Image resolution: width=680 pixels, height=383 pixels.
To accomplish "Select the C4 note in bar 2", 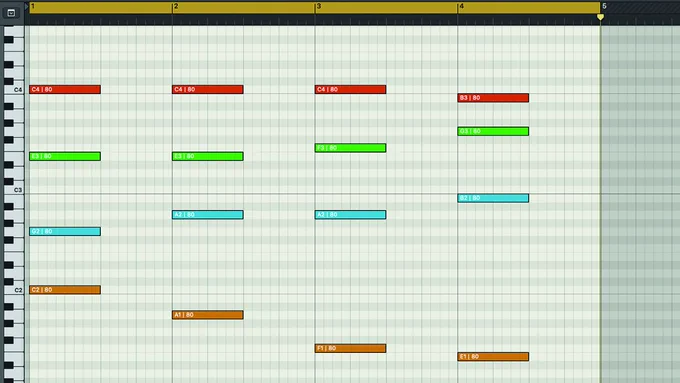I will [208, 89].
